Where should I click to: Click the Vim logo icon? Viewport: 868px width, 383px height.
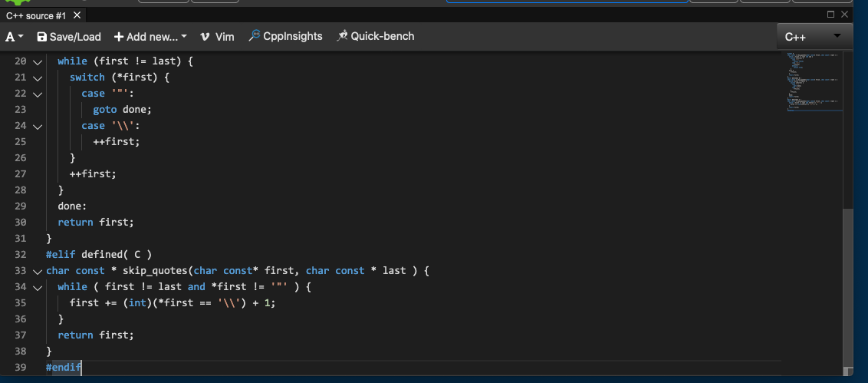point(205,37)
